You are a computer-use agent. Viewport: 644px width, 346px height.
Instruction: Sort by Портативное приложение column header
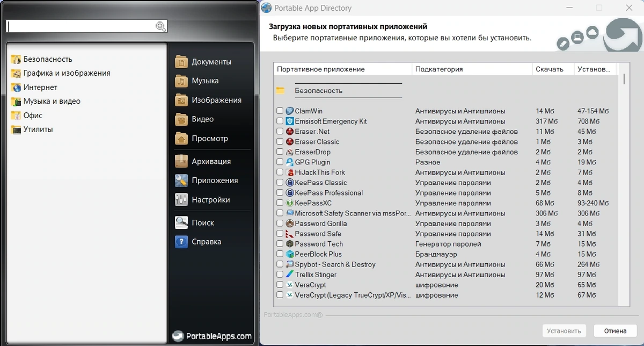[x=342, y=69]
